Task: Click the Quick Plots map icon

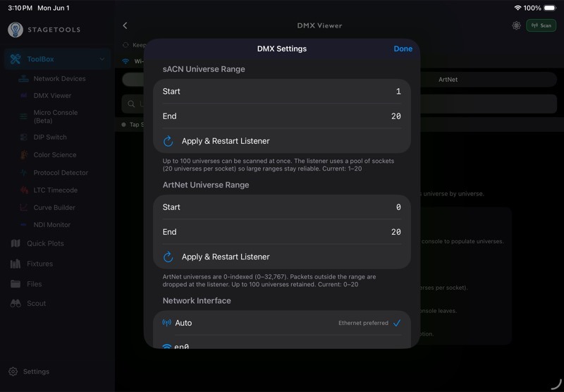Action: (16, 243)
